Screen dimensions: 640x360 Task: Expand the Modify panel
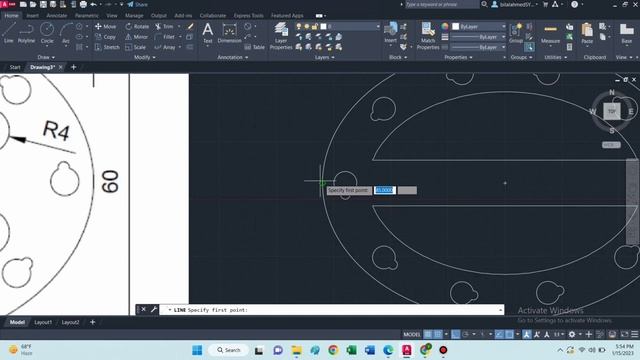(144, 58)
